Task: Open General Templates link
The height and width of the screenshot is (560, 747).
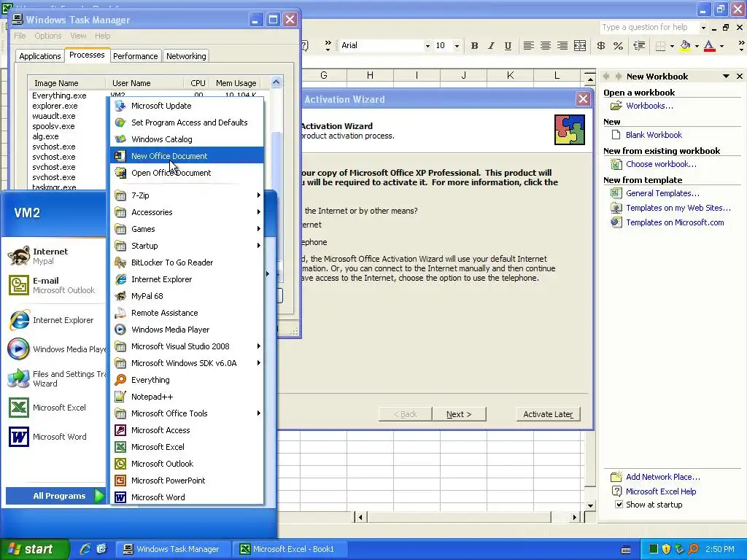Action: [662, 193]
